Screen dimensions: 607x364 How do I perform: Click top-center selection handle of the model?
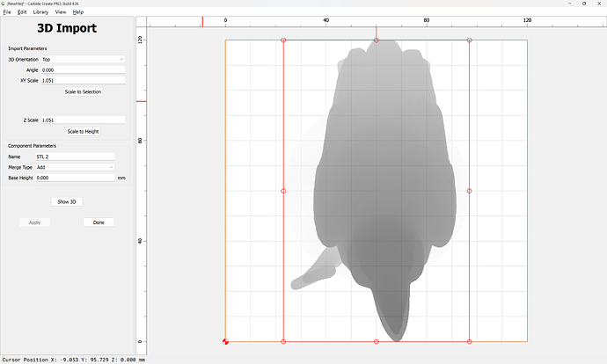(x=377, y=40)
